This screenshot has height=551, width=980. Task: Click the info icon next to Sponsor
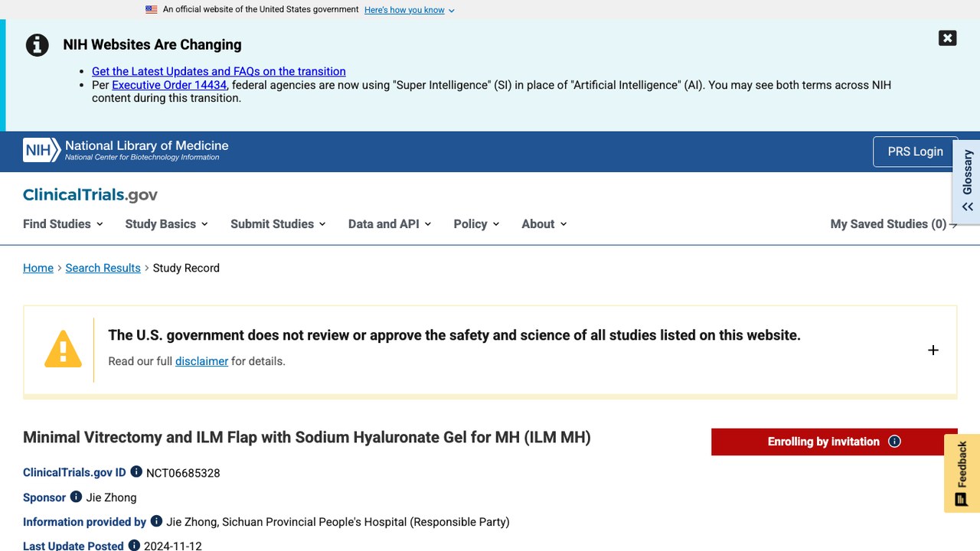coord(76,497)
